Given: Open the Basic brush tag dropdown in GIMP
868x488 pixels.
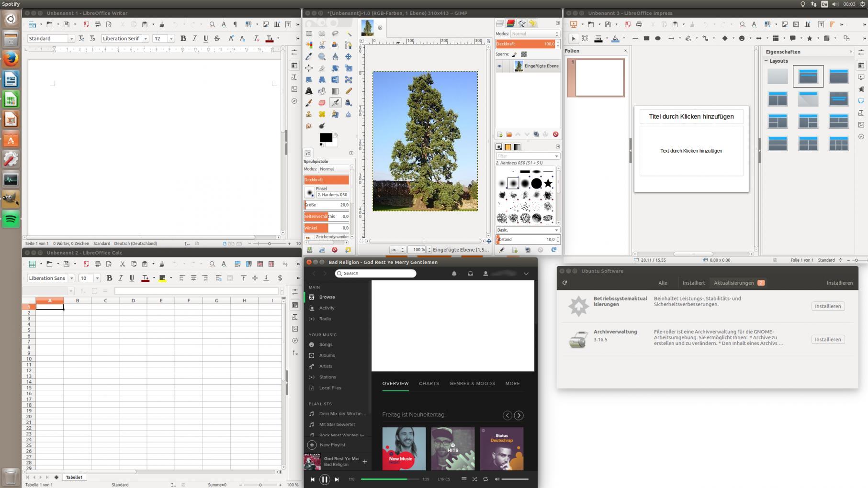Looking at the screenshot, I should click(x=528, y=230).
